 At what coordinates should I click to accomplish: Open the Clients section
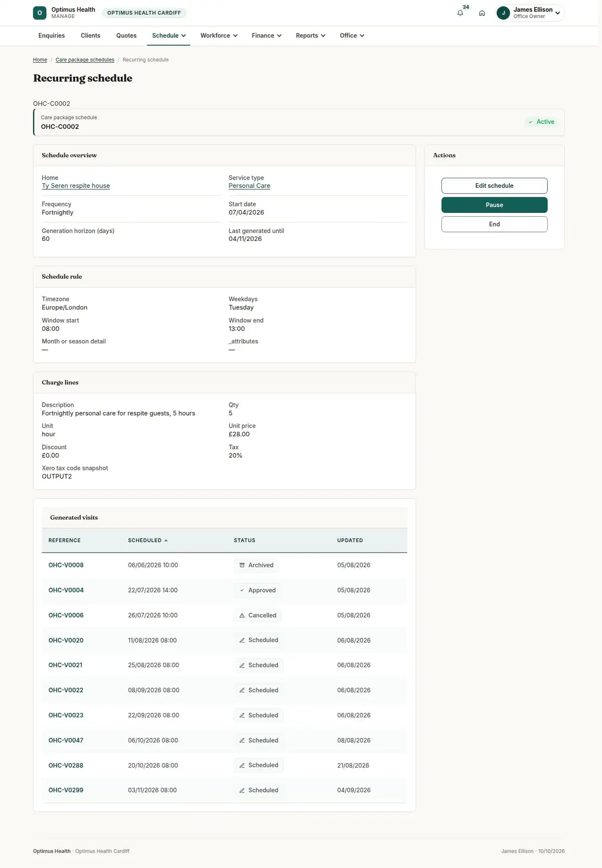click(x=91, y=36)
